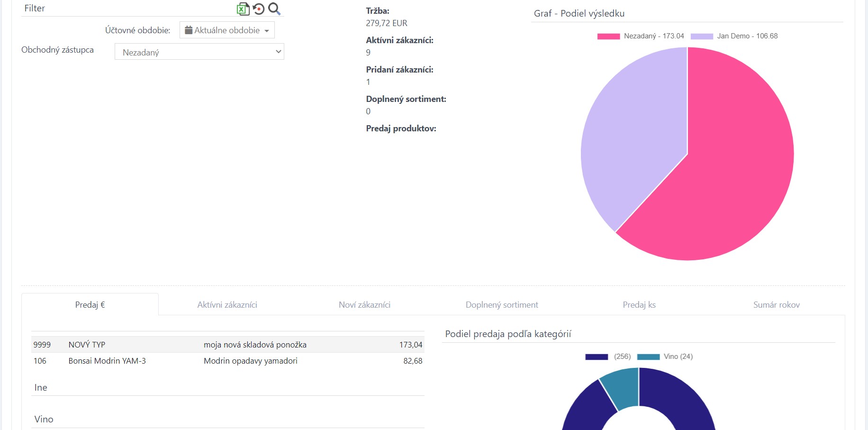This screenshot has height=430, width=868.
Task: Click the code 106 cell
Action: point(40,361)
